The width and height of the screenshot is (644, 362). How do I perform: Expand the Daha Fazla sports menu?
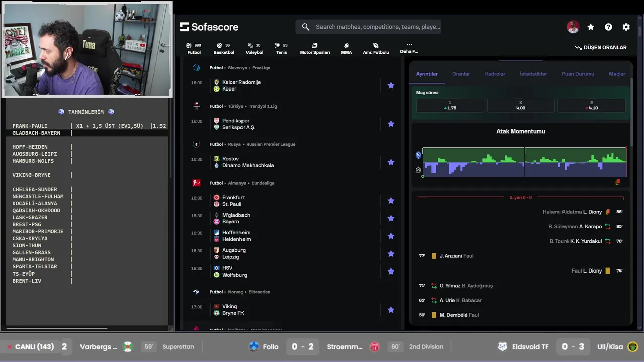[409, 48]
